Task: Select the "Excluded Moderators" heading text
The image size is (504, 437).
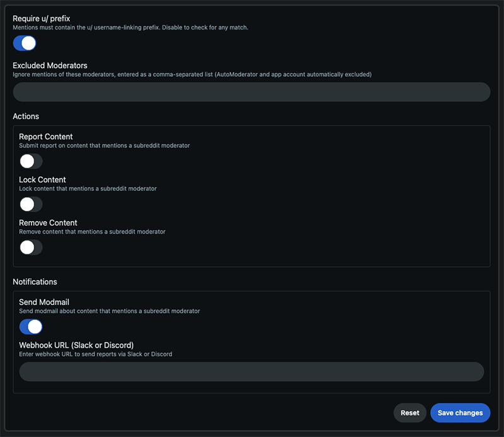Action: pyautogui.click(x=50, y=65)
